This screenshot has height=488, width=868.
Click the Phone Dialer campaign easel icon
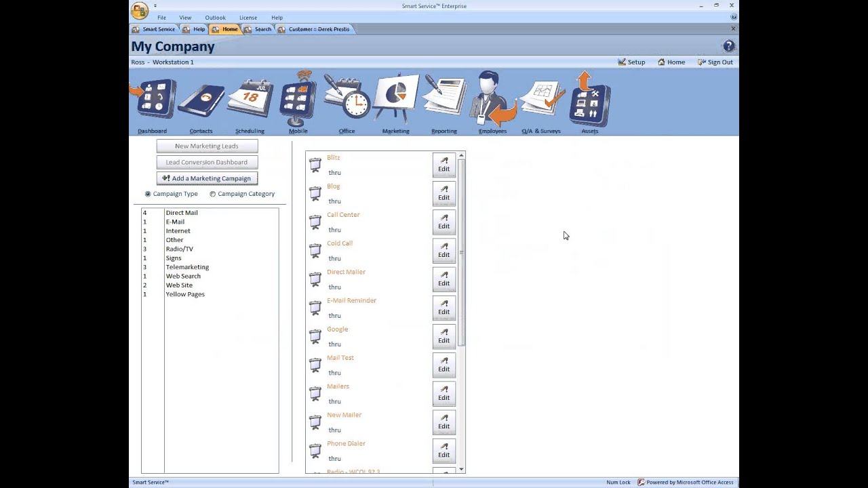tap(315, 449)
